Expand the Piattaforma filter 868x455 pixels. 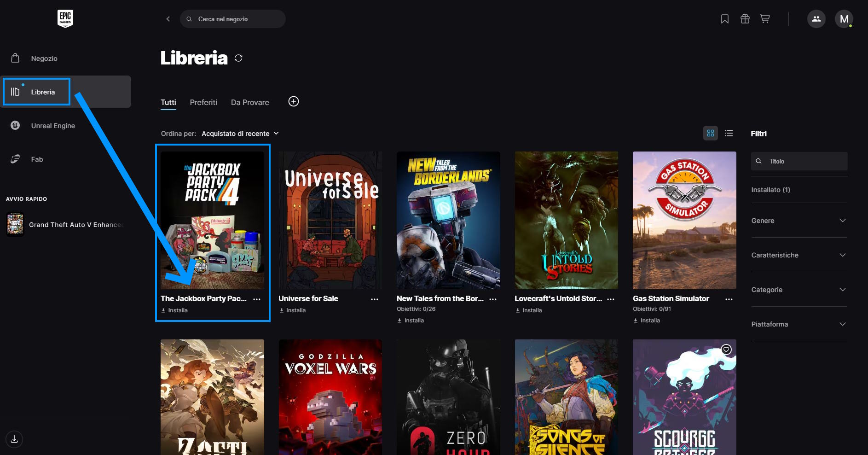[799, 324]
